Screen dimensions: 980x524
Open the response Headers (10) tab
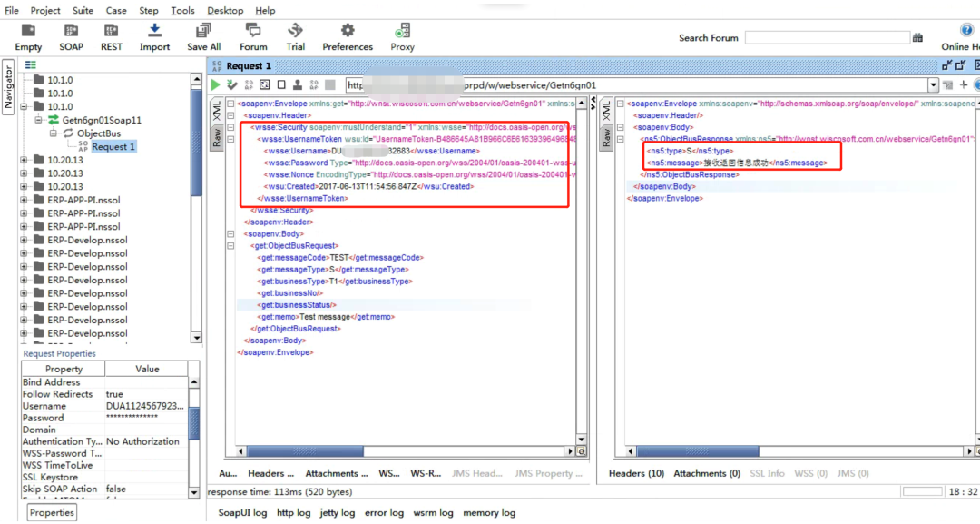[636, 473]
